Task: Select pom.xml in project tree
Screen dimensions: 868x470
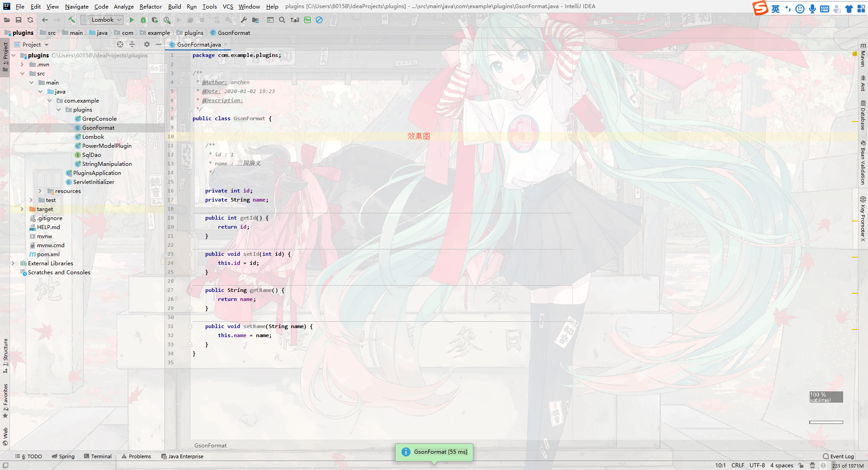Action: click(48, 254)
